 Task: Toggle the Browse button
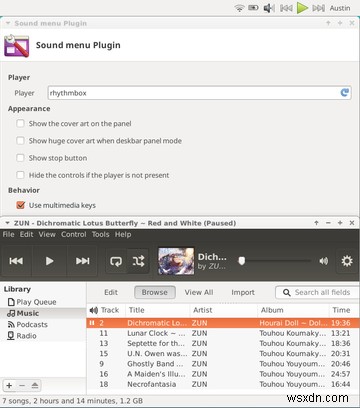155,292
